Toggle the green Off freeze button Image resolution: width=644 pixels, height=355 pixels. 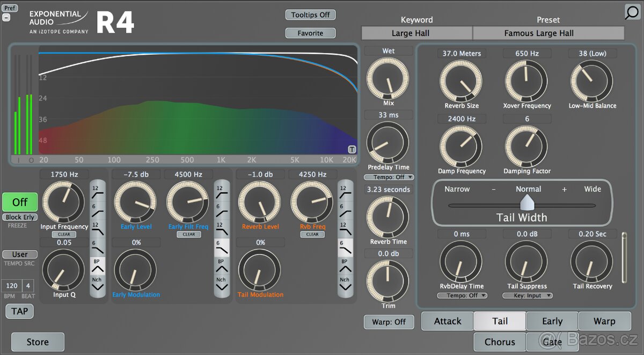19,202
